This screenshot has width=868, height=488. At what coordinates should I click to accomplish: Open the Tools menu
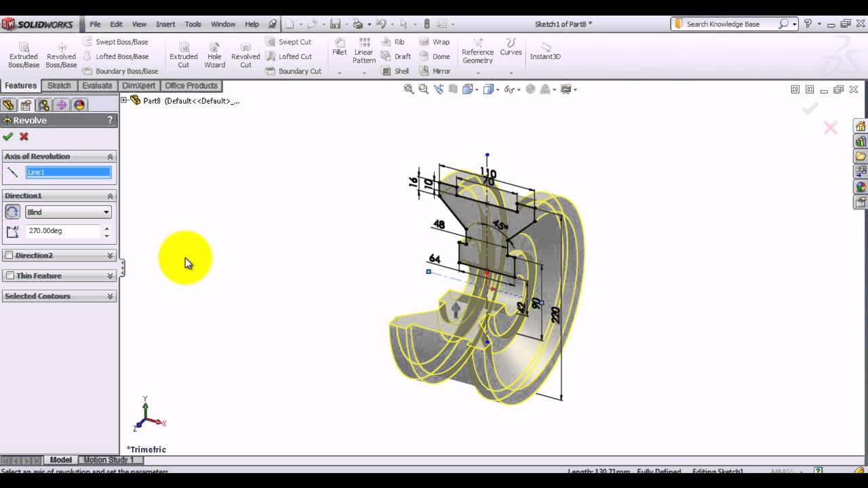click(x=193, y=24)
